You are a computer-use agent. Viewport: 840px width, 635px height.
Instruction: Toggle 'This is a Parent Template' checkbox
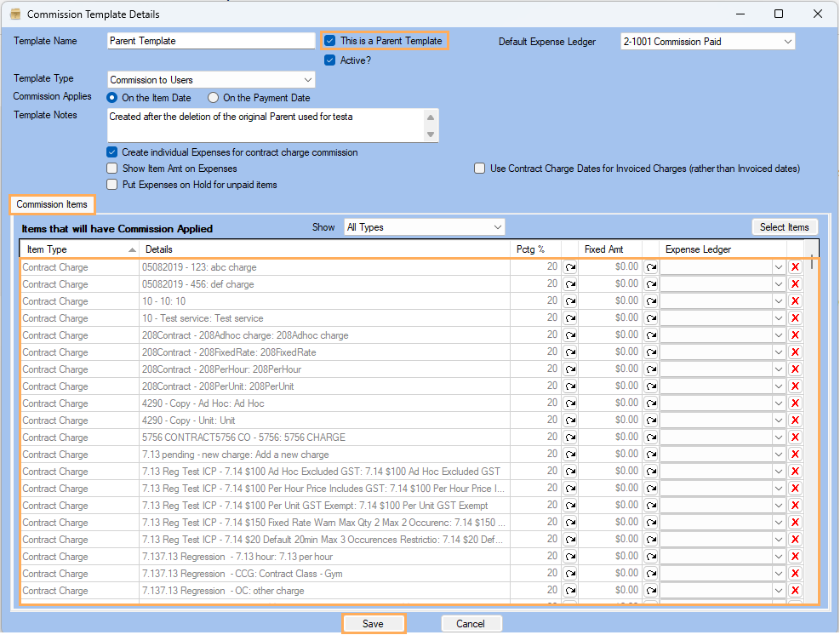click(x=330, y=41)
